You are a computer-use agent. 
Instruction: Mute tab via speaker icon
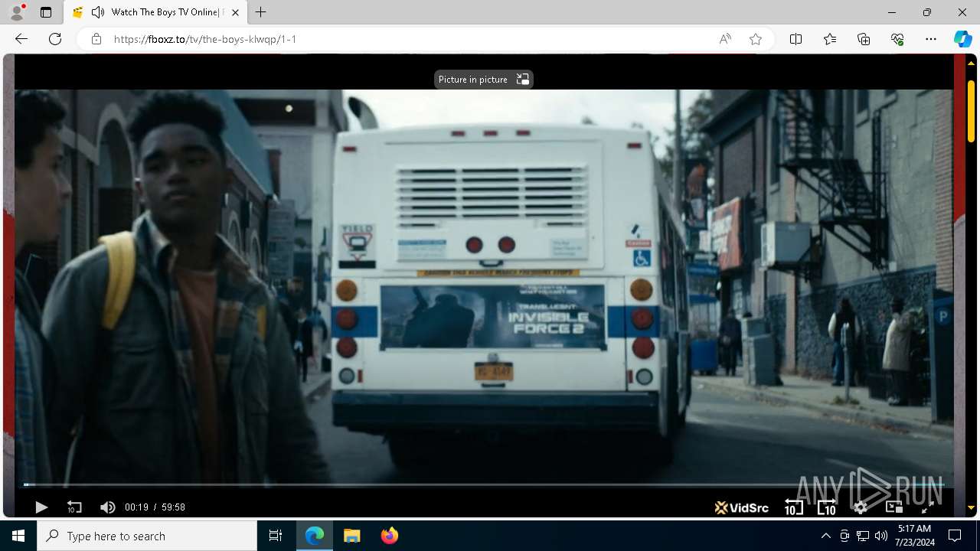coord(97,12)
